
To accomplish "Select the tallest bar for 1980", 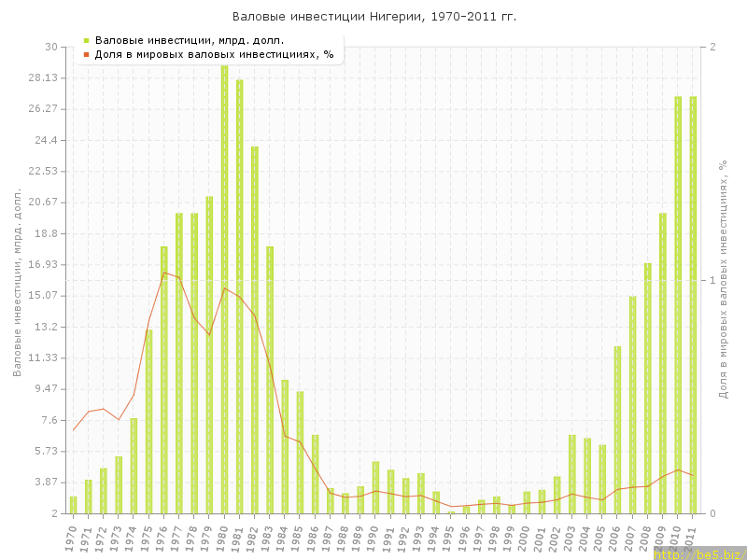I will point(224,289).
